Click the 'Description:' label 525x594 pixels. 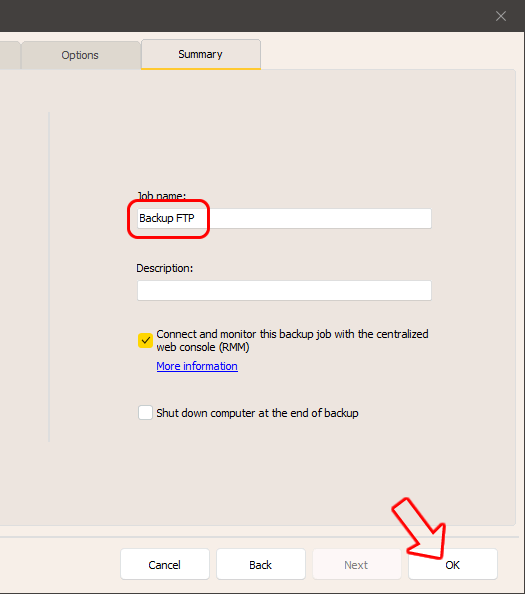tap(164, 268)
